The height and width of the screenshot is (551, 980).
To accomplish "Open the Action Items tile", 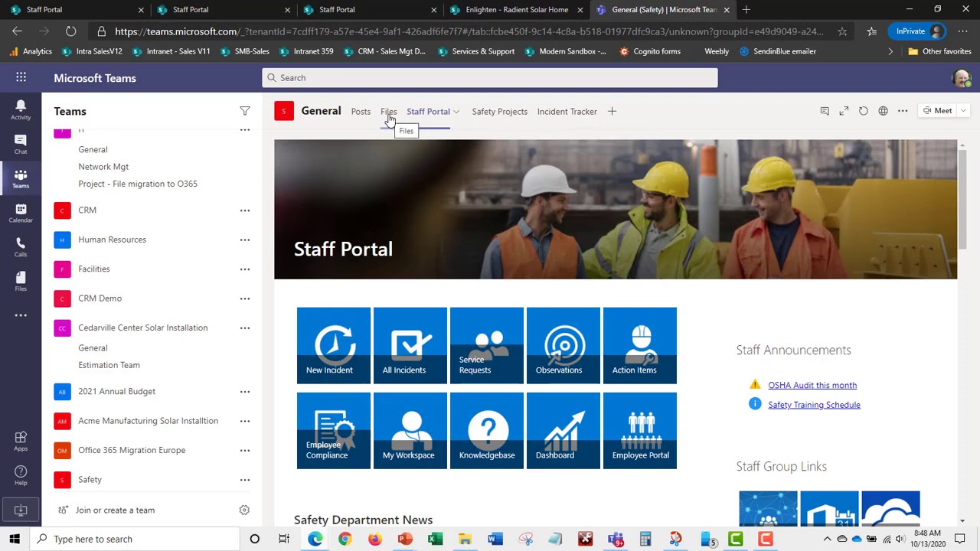I will coord(639,345).
